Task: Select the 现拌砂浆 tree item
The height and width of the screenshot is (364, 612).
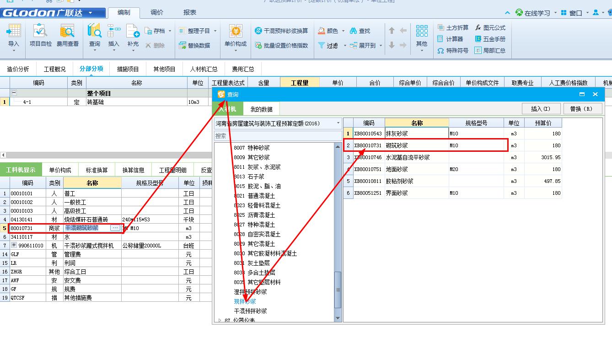Action: click(245, 301)
